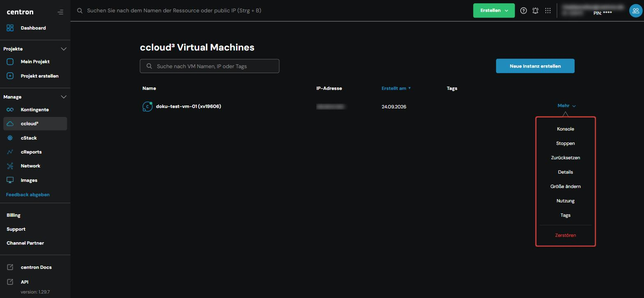Show notifications via the bell icon
Viewport: 644px width, 298px height.
tap(536, 11)
